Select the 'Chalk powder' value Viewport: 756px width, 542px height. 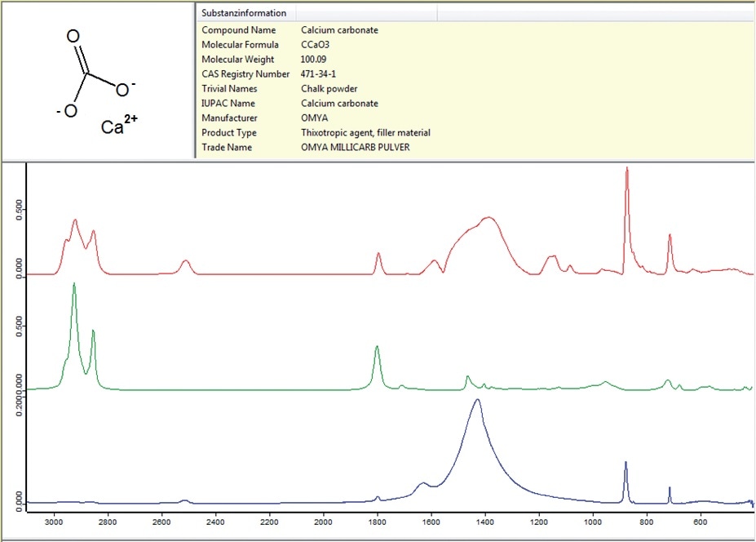click(329, 89)
